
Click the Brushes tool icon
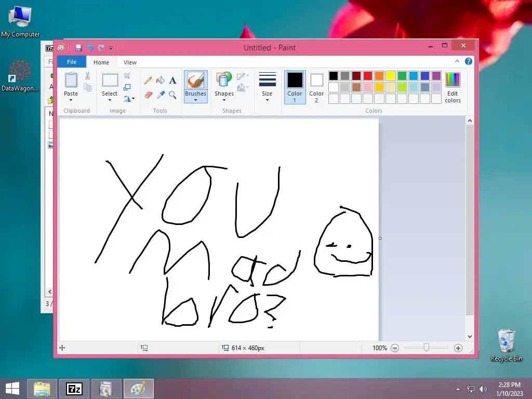pos(196,80)
